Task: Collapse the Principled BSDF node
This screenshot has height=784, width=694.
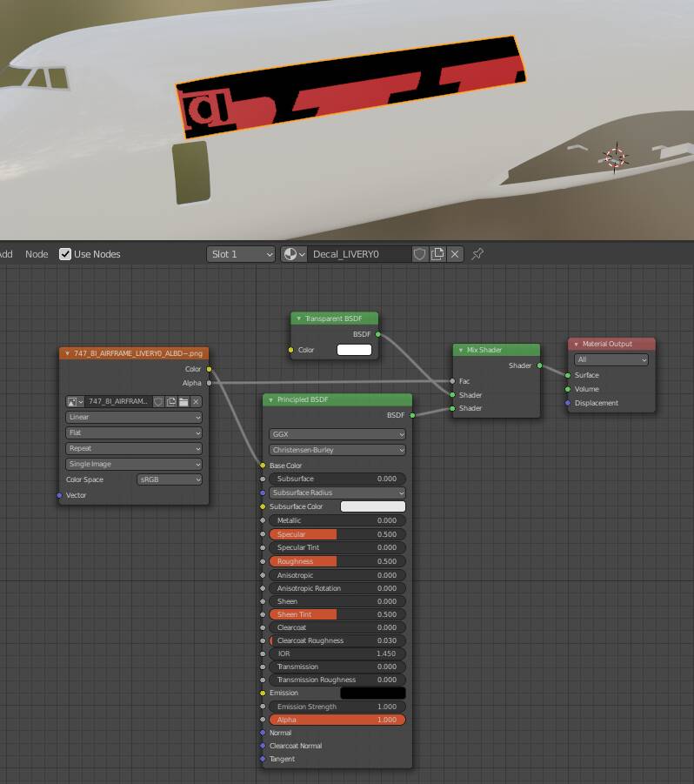Action: [270, 399]
